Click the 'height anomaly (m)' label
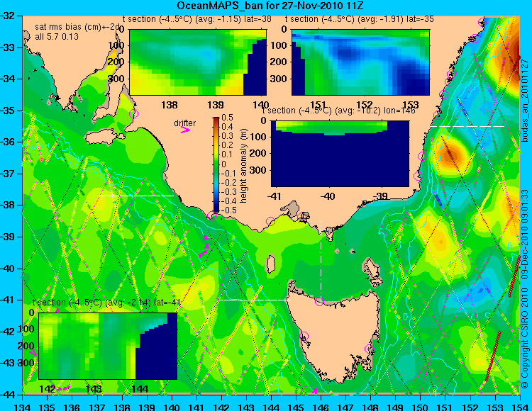Viewport: 532px width, 411px height. tap(243, 166)
